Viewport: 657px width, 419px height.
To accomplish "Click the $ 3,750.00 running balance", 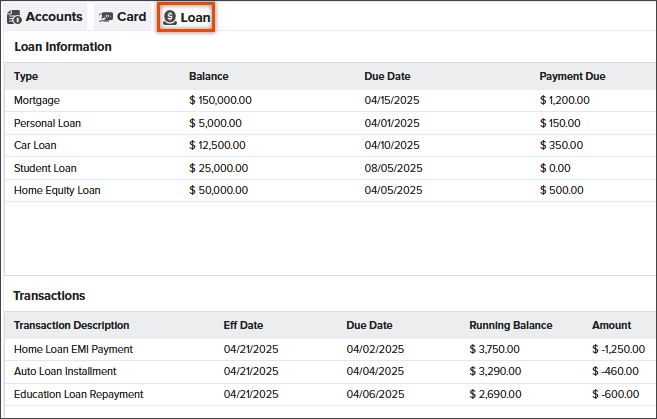I will (494, 349).
